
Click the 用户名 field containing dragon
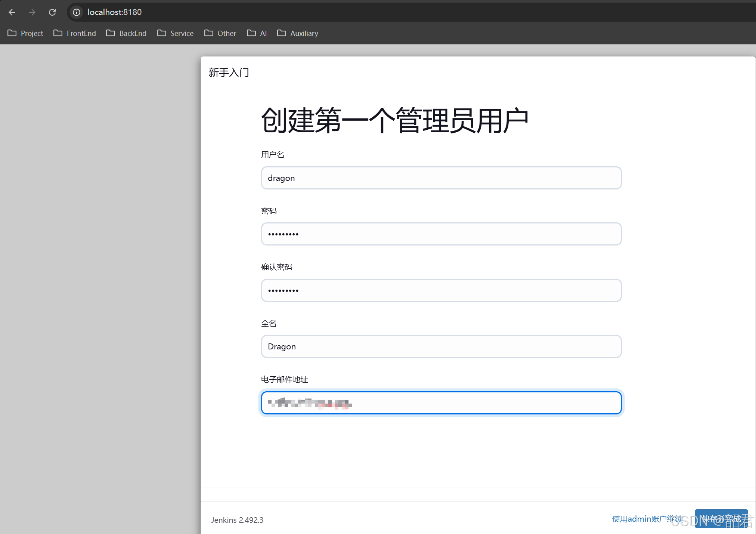point(441,178)
